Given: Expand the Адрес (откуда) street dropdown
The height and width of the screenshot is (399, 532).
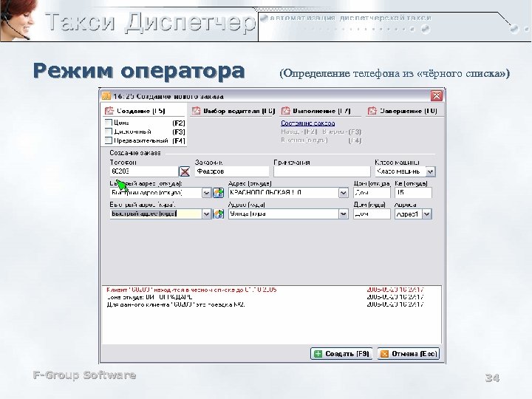Looking at the screenshot, I should click(344, 193).
